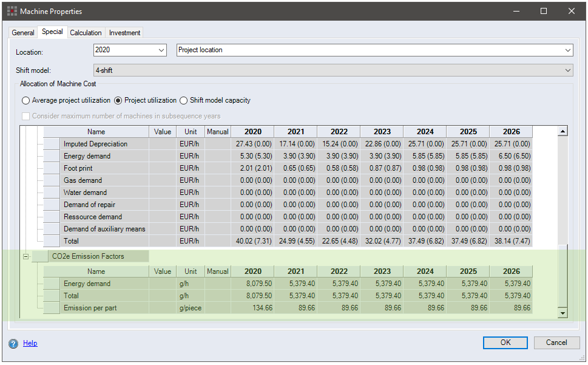Switch to the General tab
588x365 pixels.
(23, 33)
